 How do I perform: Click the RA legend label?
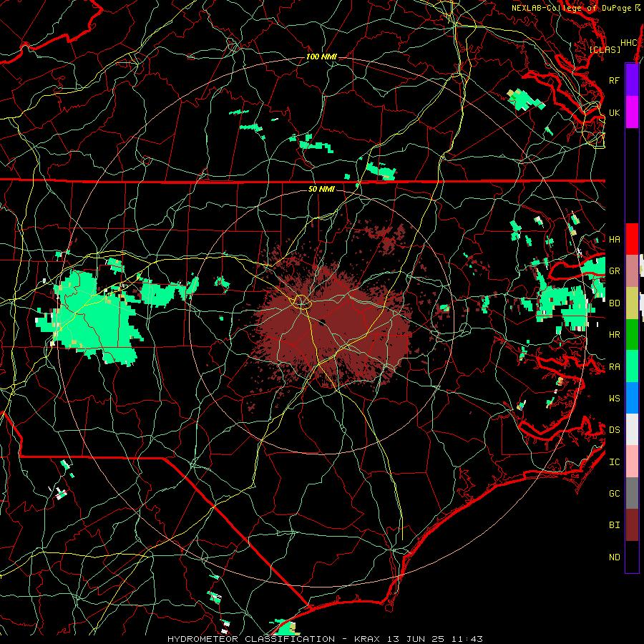614,367
